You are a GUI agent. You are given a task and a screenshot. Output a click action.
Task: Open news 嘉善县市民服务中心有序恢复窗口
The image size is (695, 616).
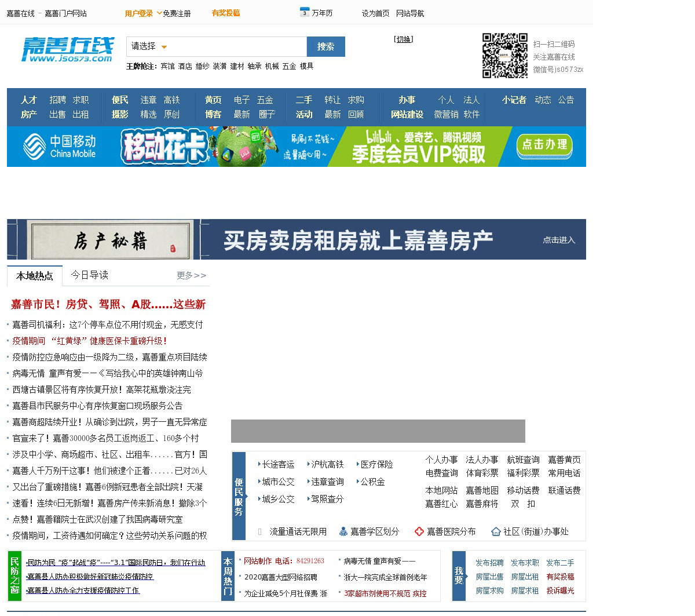point(97,406)
